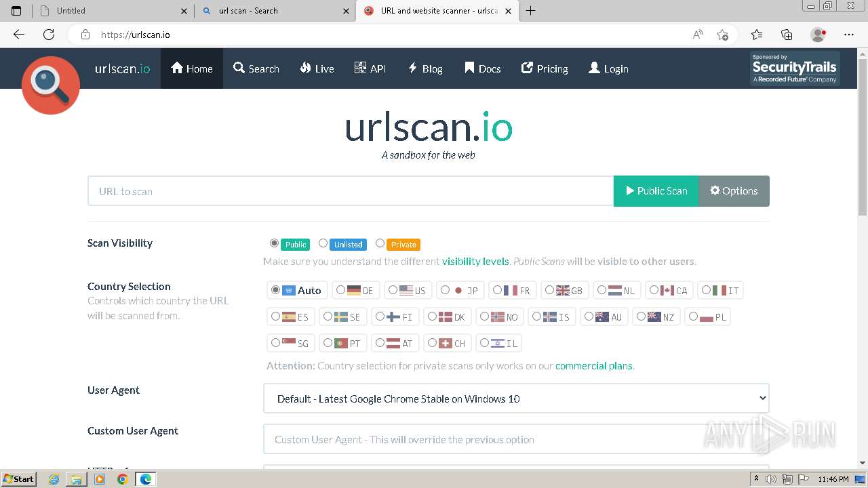This screenshot has height=488, width=868.
Task: Switch to the Untitled tab
Action: (x=113, y=11)
